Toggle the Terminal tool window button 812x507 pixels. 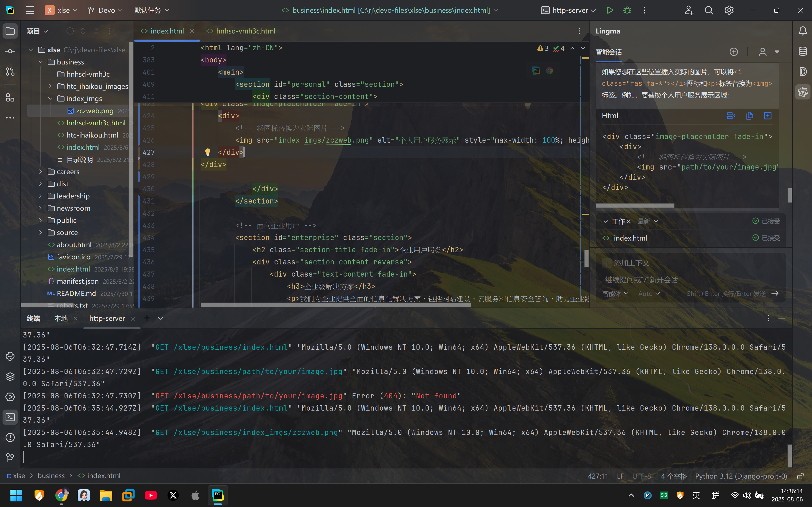click(x=10, y=417)
